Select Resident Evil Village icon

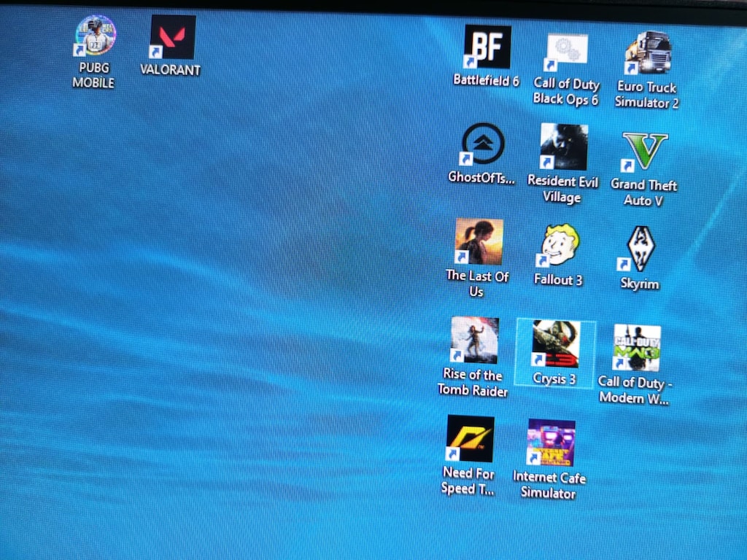coord(564,147)
